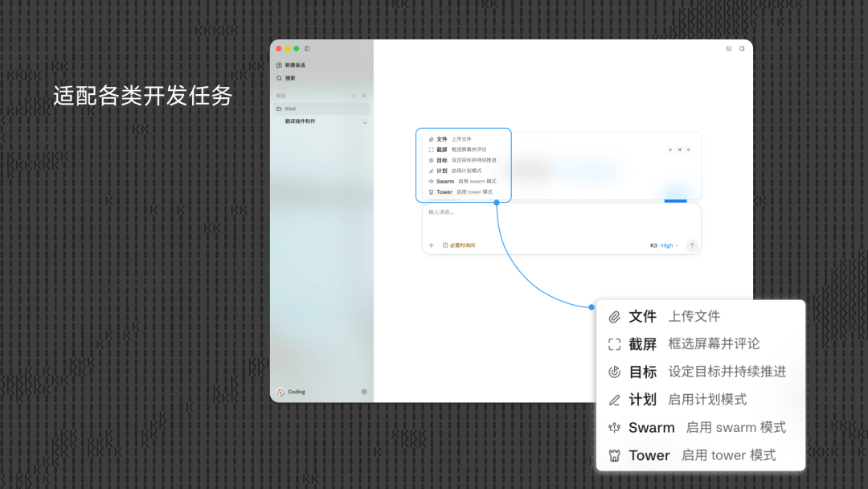
Task: Collapse the Kimi folder in the sidebar
Action: 321,109
